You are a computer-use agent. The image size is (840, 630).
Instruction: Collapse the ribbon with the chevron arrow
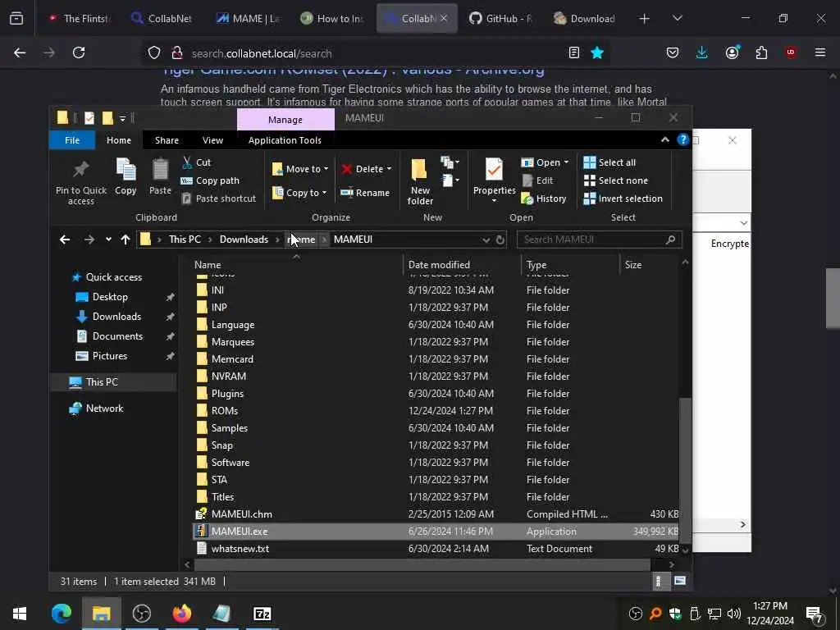pos(664,139)
